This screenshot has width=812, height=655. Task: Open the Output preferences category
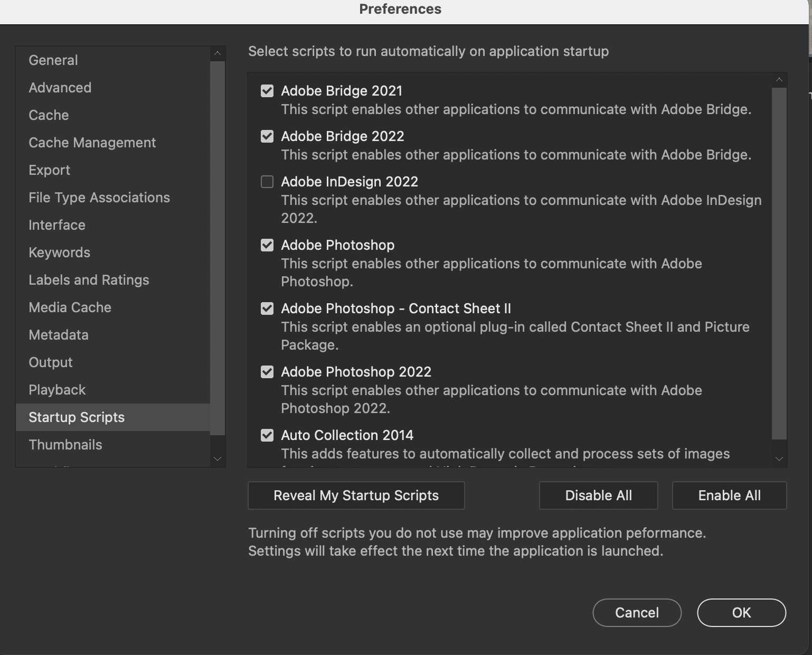click(x=113, y=362)
